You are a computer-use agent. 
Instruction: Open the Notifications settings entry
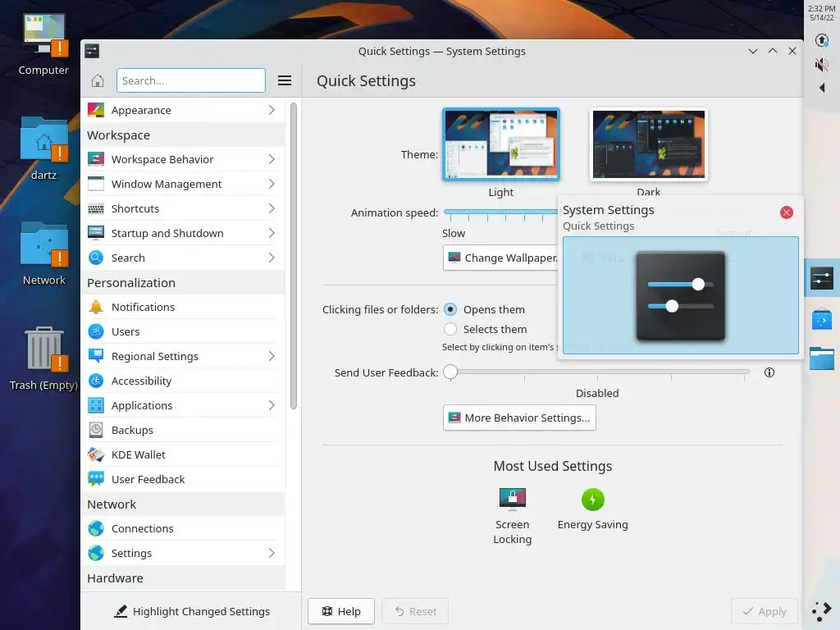pos(183,307)
